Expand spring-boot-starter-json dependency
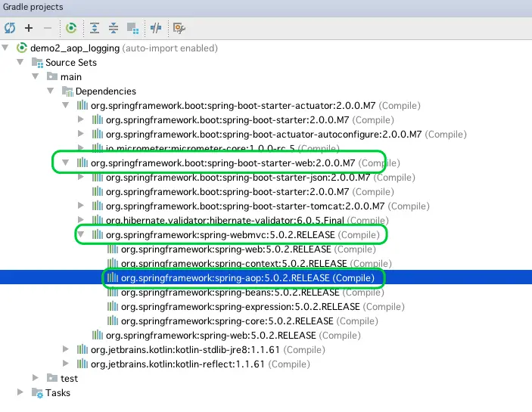Image resolution: width=532 pixels, height=412 pixels. click(81, 177)
